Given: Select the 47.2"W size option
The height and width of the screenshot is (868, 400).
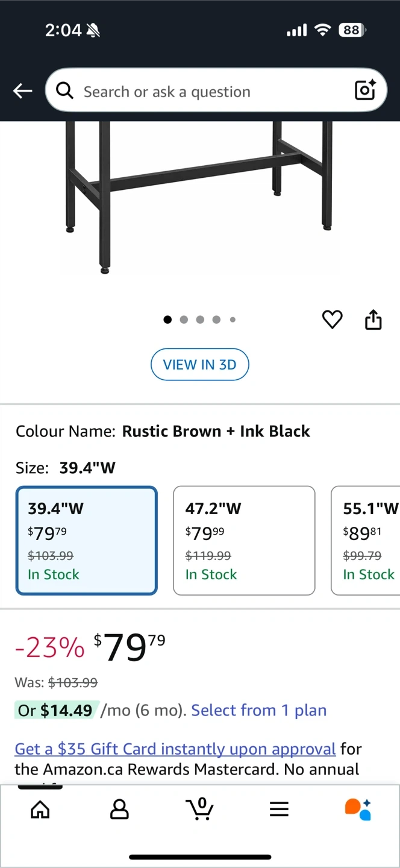Looking at the screenshot, I should [x=244, y=541].
